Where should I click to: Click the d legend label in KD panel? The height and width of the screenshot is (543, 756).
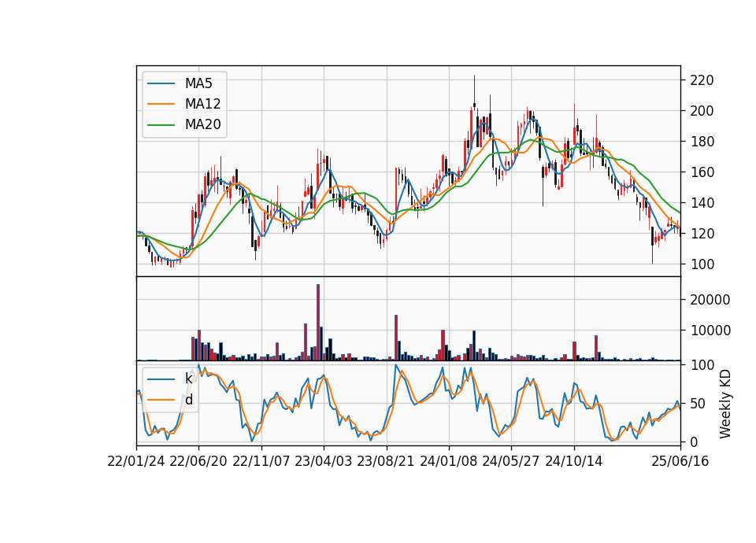[189, 400]
